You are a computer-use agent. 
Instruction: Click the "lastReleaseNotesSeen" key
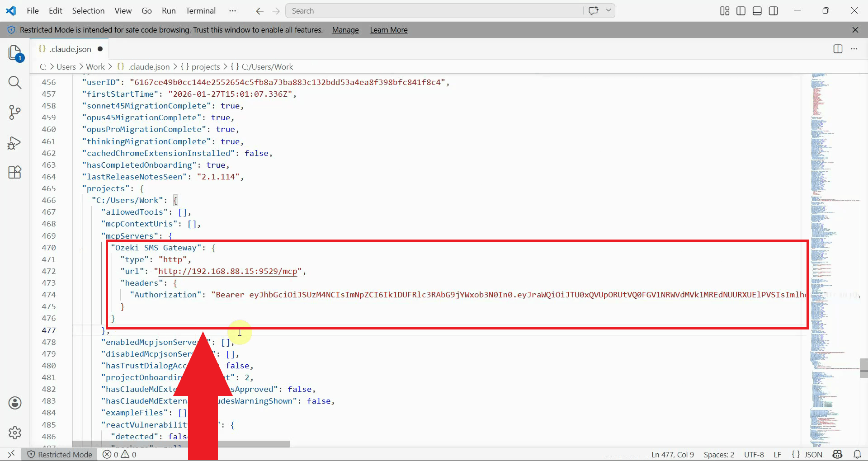[135, 177]
